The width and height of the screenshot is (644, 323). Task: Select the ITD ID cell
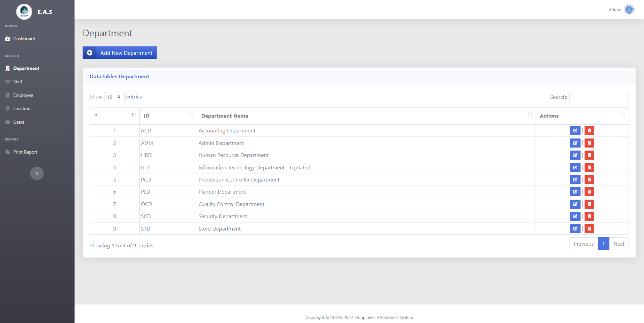coord(168,168)
